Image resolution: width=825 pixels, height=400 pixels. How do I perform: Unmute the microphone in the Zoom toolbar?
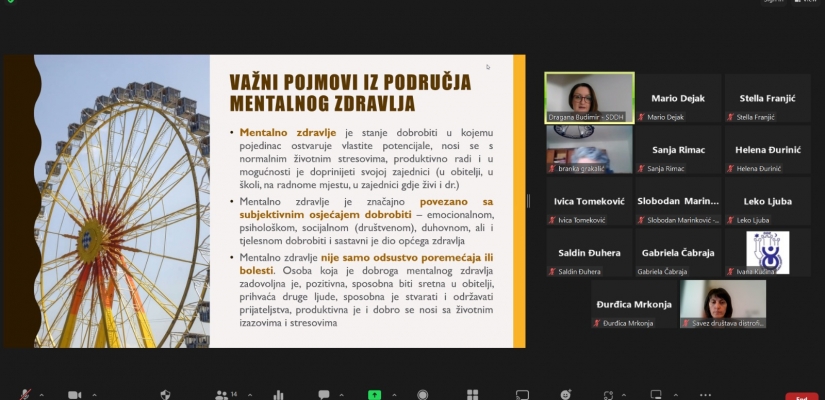[x=25, y=395]
